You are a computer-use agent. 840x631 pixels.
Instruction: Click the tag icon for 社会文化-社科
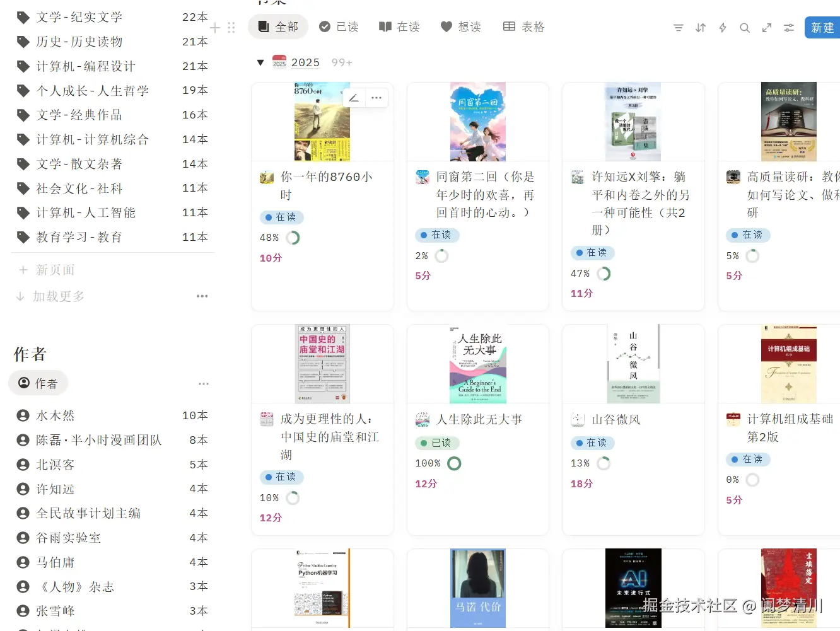tap(23, 188)
